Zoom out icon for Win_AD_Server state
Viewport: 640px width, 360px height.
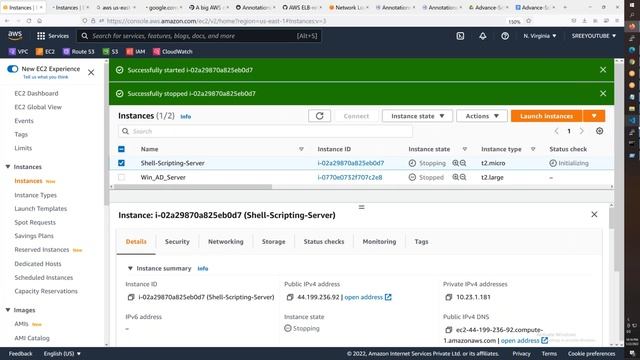463,177
